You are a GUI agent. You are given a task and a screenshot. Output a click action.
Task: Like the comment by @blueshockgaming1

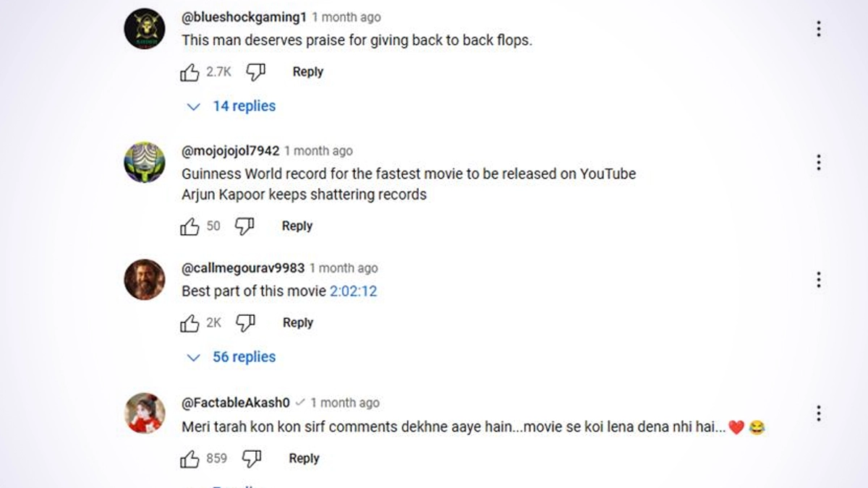(x=190, y=72)
